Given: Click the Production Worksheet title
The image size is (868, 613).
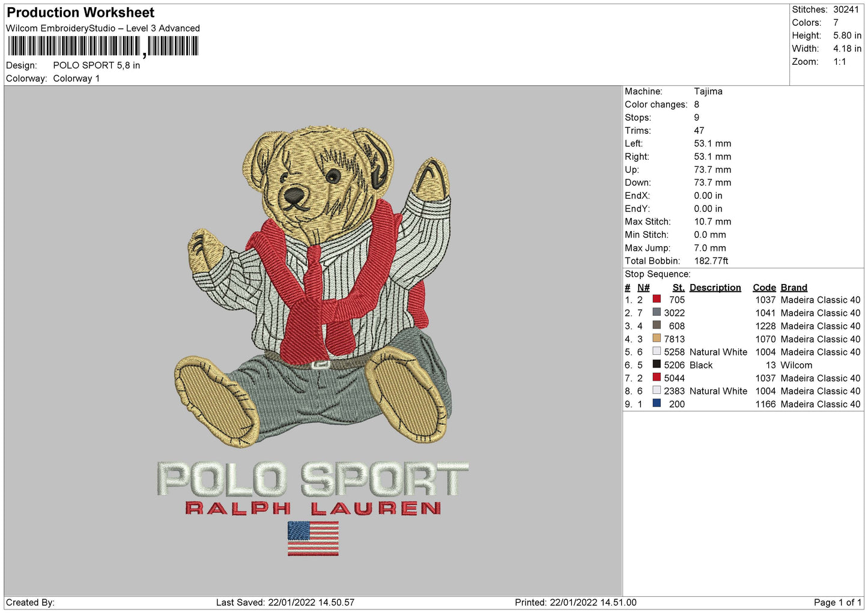Looking at the screenshot, I should [80, 13].
